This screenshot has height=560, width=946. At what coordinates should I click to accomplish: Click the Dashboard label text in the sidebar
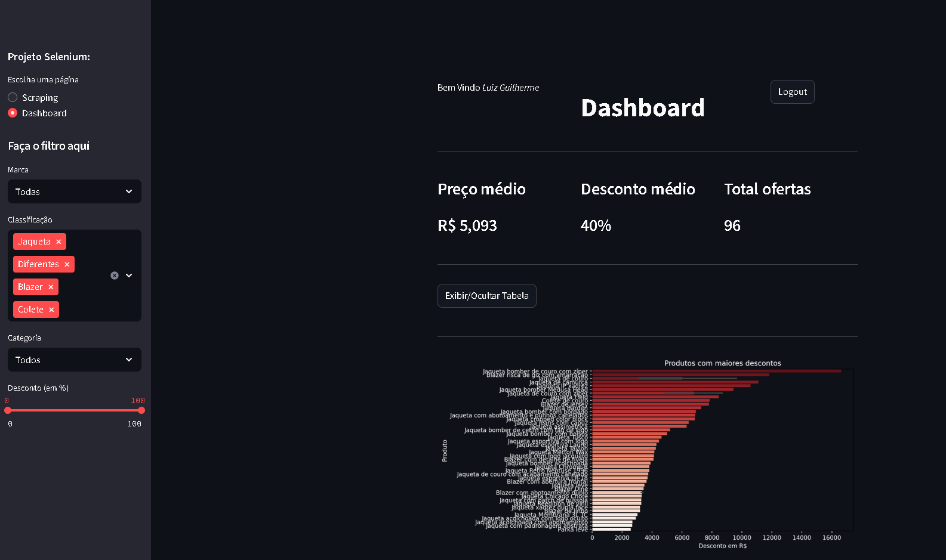tap(44, 113)
